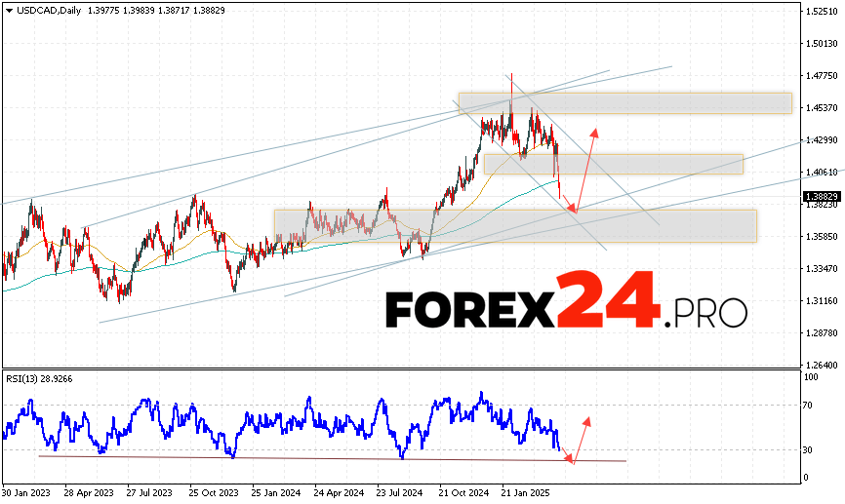Click the 1.52510 price axis label
The width and height of the screenshot is (845, 504).
coord(823,12)
